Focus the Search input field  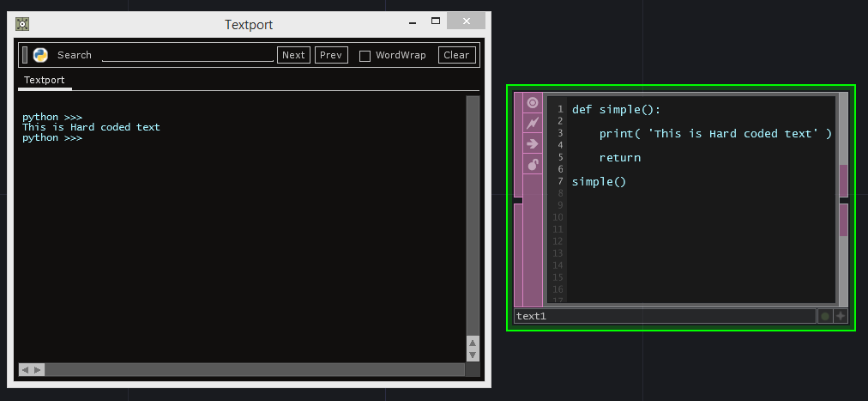tap(187, 55)
